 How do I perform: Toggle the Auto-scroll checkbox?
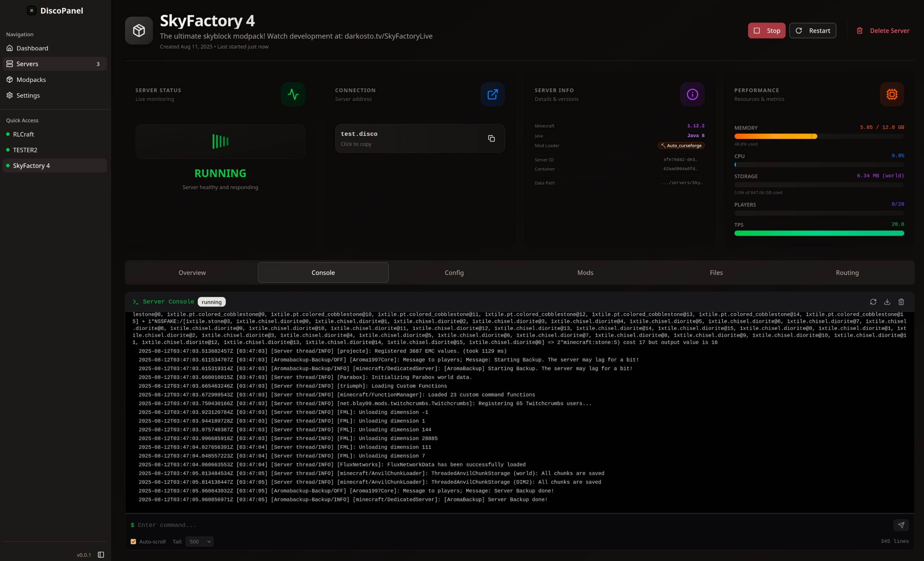click(133, 541)
